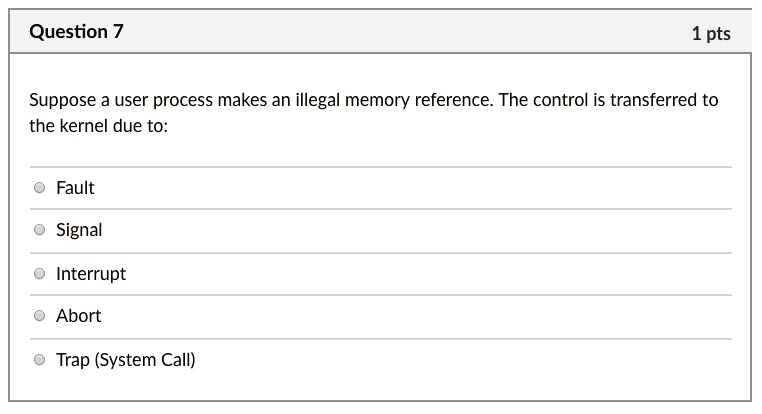Click the word 'kernel' in the question
762x414 pixels.
[x=86, y=129]
